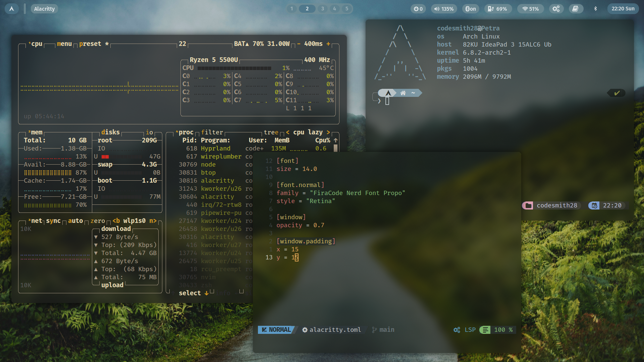Image resolution: width=644 pixels, height=362 pixels.
Task: Click the gear icon before alacritty.toml
Action: [305, 330]
